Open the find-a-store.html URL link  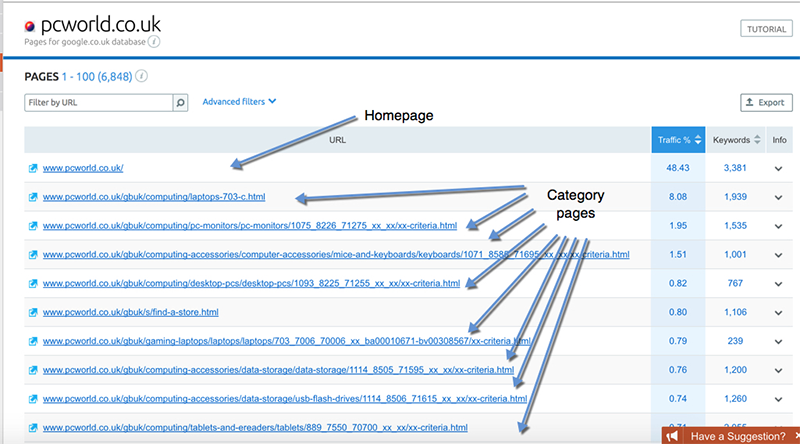pyautogui.click(x=131, y=312)
